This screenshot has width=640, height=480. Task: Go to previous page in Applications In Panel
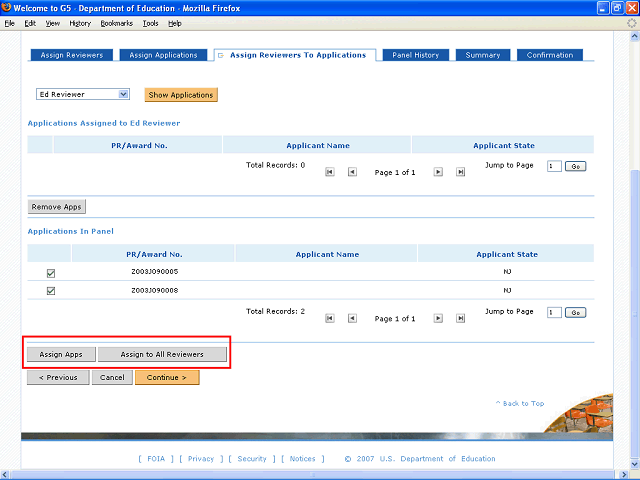pos(352,318)
